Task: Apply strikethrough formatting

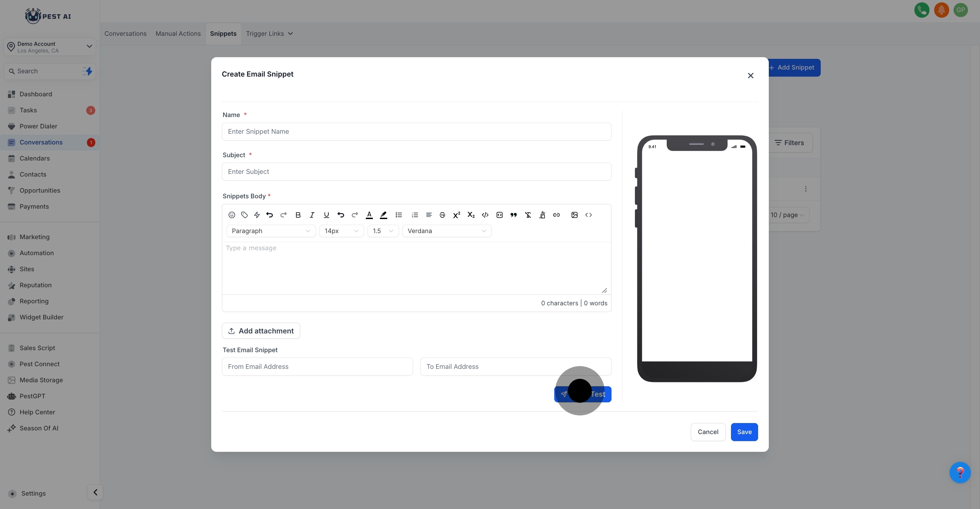Action: (442, 215)
